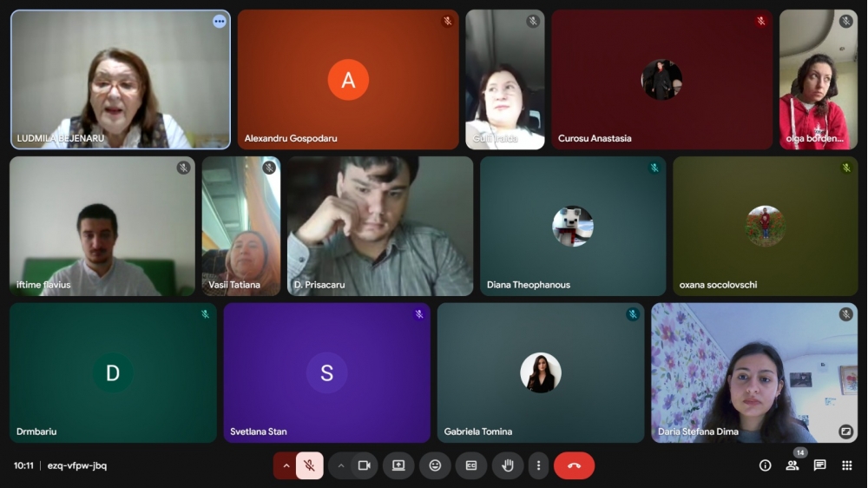
Task: Turn on closed captions
Action: [471, 465]
